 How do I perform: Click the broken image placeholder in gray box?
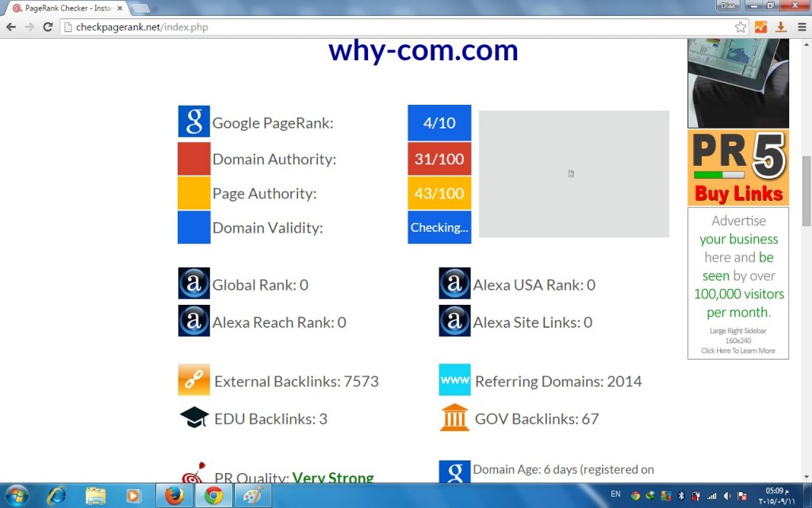pyautogui.click(x=571, y=174)
